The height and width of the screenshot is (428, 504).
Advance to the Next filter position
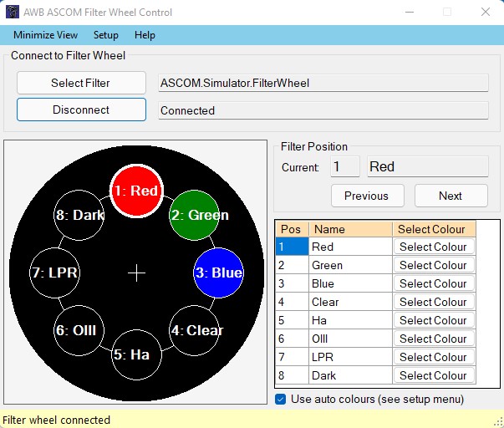click(x=451, y=196)
